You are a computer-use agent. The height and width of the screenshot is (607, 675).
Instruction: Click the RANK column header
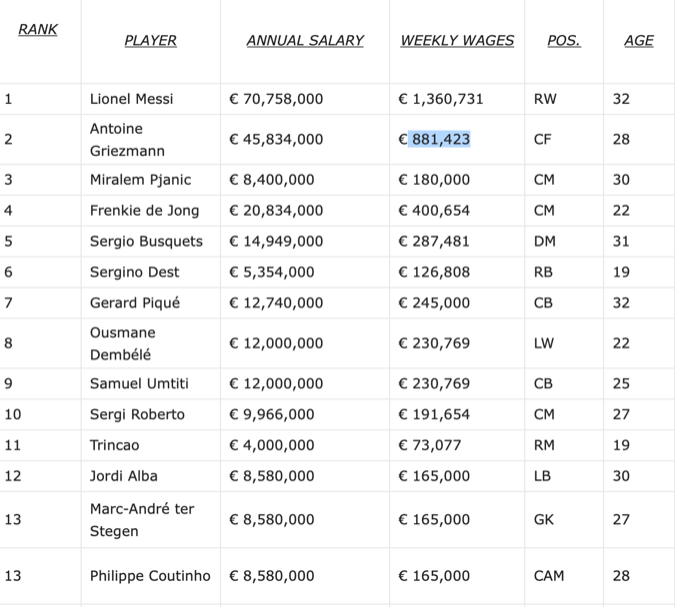pos(38,30)
